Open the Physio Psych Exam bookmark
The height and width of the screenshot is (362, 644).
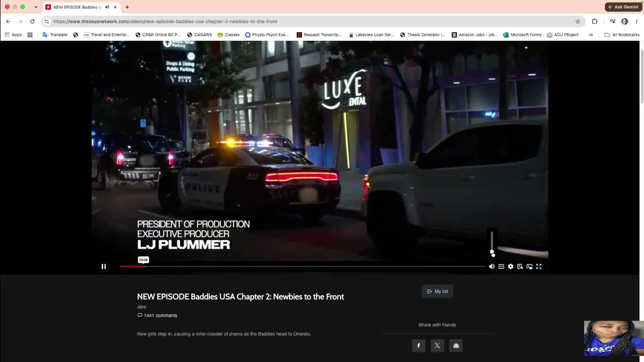(x=267, y=35)
